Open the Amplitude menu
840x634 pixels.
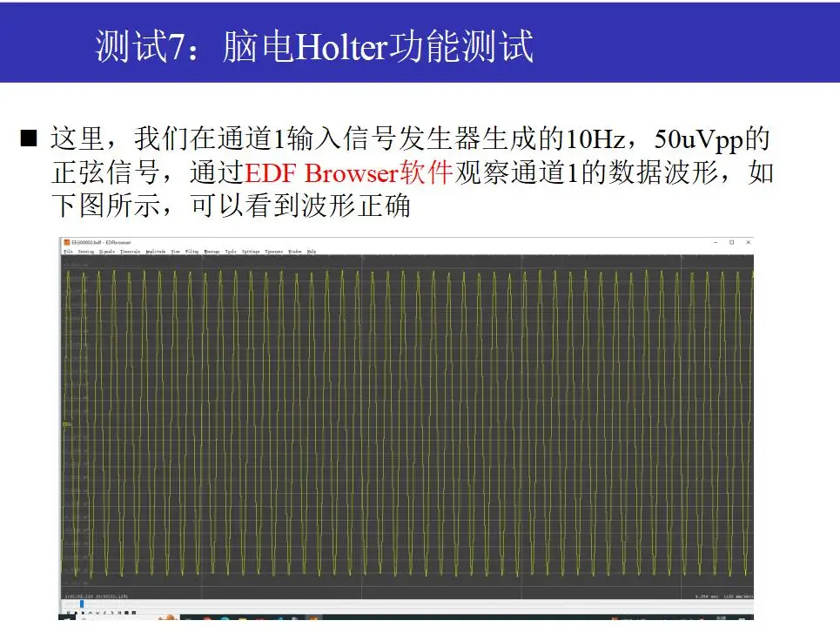pos(155,251)
